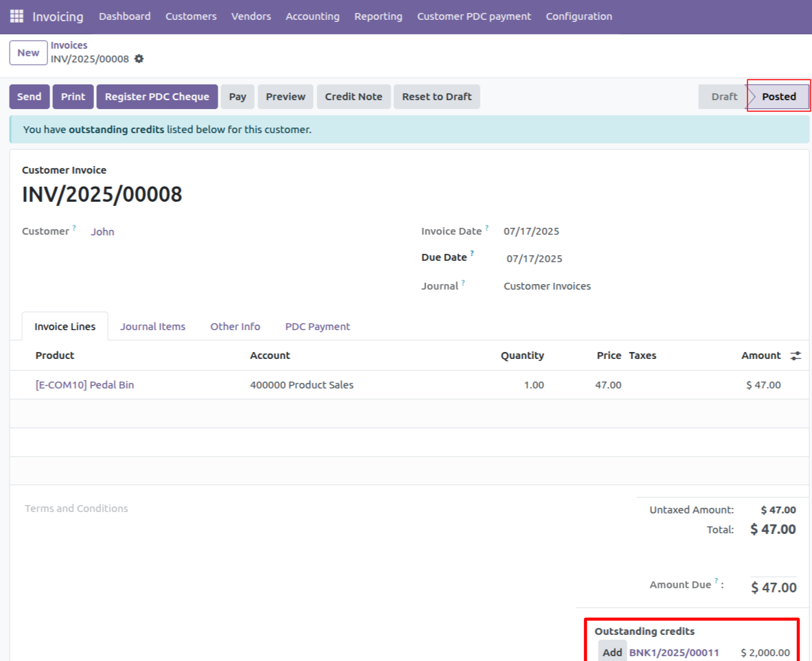
Task: Go back to the Invoices breadcrumb
Action: [x=69, y=45]
